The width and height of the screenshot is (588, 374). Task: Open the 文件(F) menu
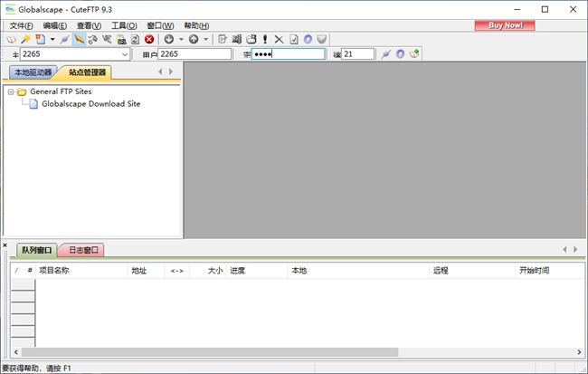coord(21,25)
